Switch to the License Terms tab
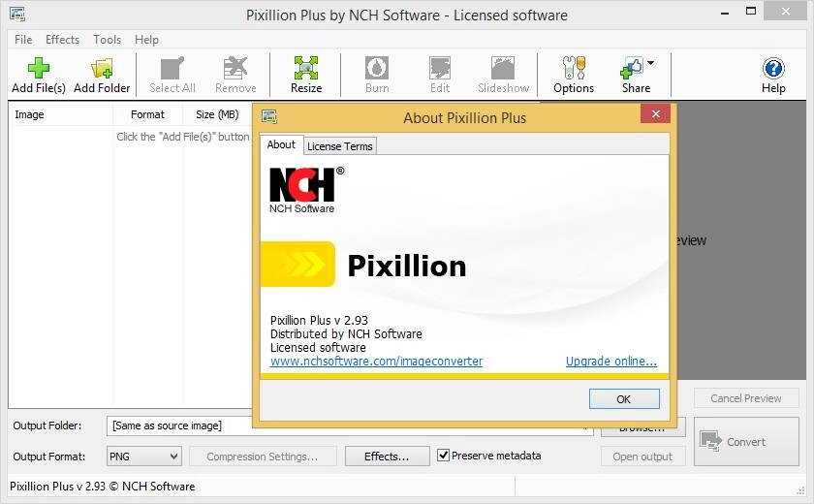 [x=340, y=146]
